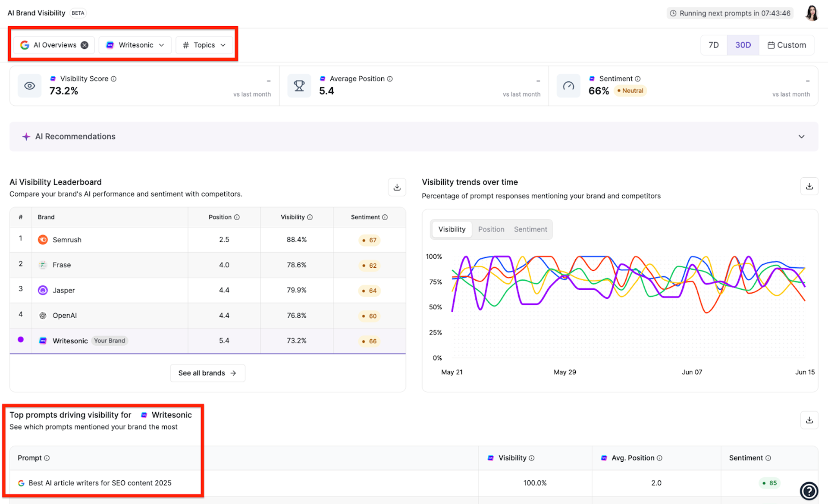Click the info icon in prompts Visibility header
828x504 pixels.
pos(531,458)
